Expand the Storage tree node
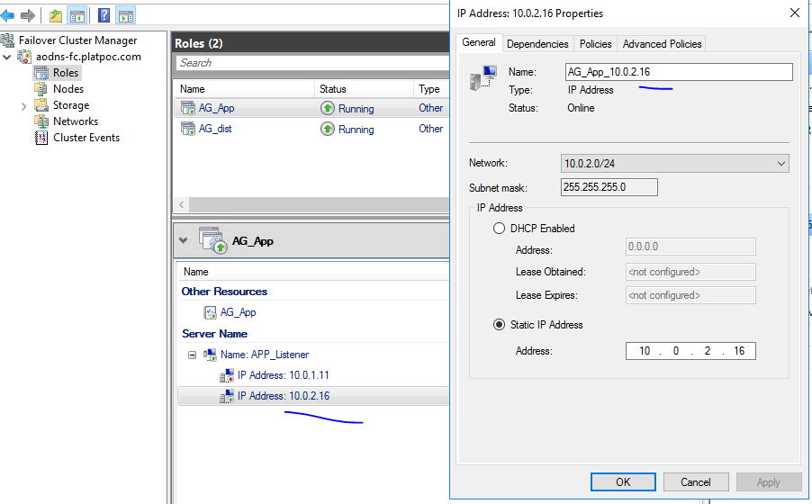812x504 pixels. click(23, 107)
